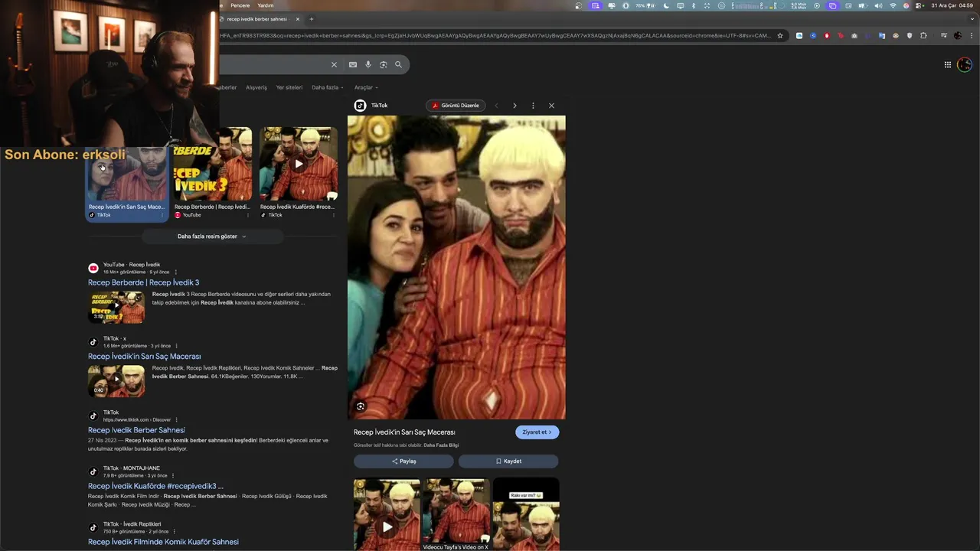This screenshot has width=980, height=551.
Task: Open options for tiktok.com Discover result
Action: point(176,419)
